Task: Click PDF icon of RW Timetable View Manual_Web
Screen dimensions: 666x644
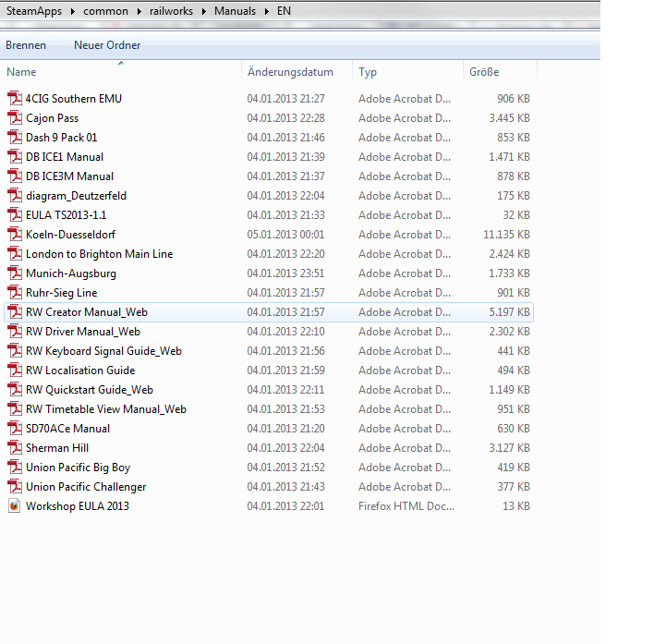Action: [15, 409]
